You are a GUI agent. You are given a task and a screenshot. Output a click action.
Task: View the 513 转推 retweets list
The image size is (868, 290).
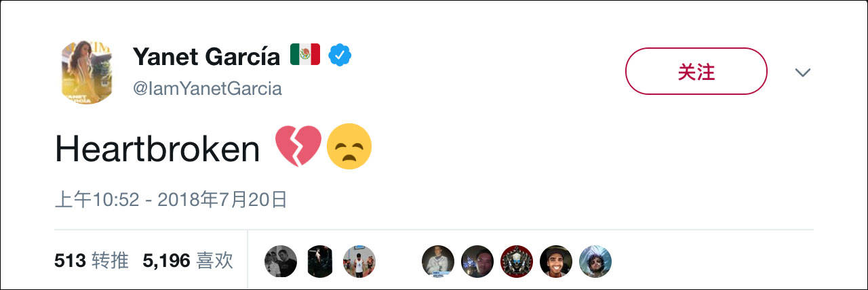(x=91, y=261)
